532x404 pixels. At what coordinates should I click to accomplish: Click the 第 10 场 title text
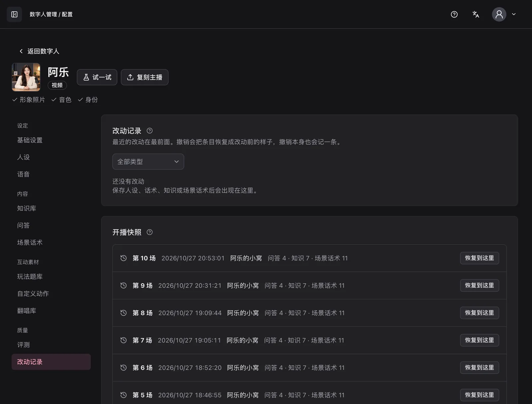click(x=144, y=258)
